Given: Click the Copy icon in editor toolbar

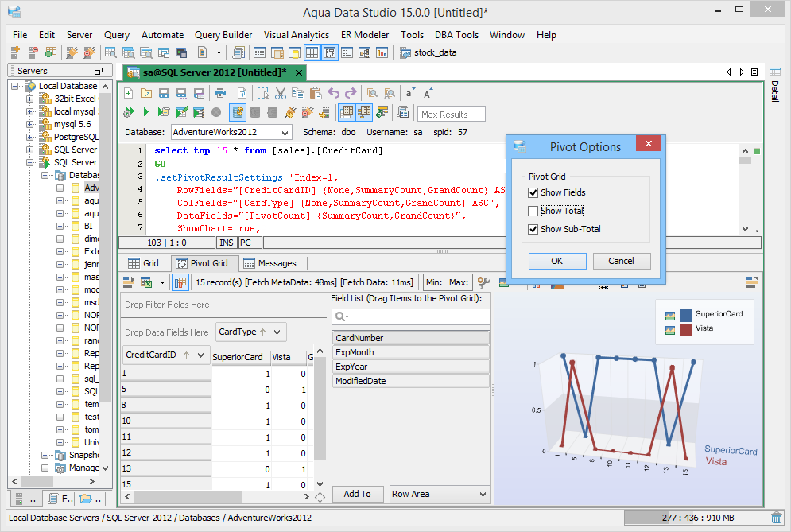Looking at the screenshot, I should click(x=298, y=93).
